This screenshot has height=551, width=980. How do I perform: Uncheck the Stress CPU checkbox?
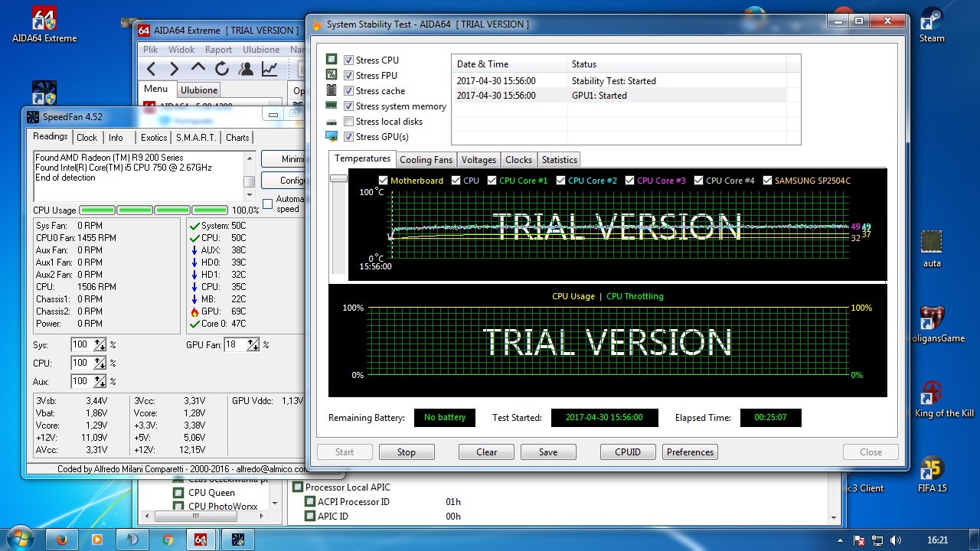tap(349, 60)
